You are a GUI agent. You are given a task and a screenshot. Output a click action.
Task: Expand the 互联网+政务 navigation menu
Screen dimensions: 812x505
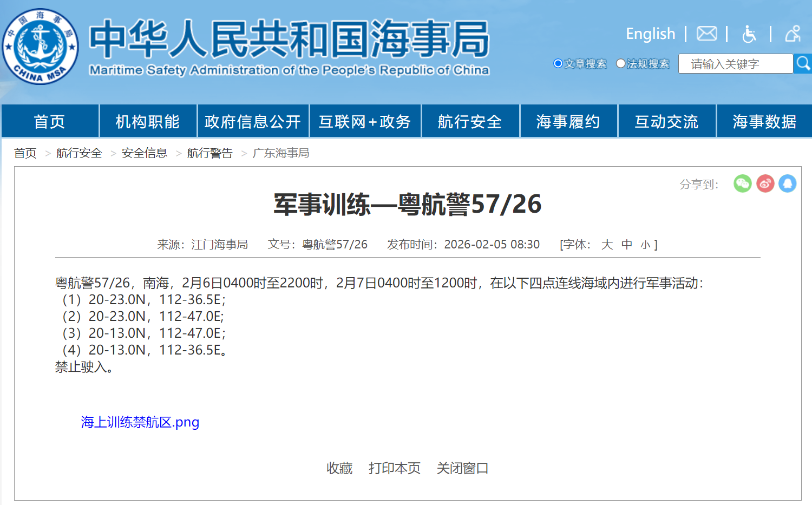click(x=365, y=122)
